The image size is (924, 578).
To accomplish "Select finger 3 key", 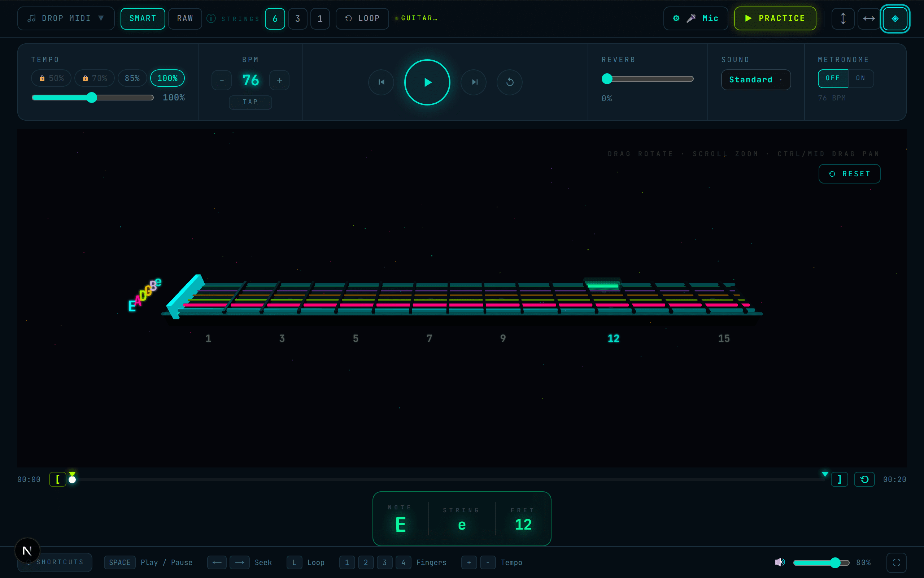I will coord(384,562).
